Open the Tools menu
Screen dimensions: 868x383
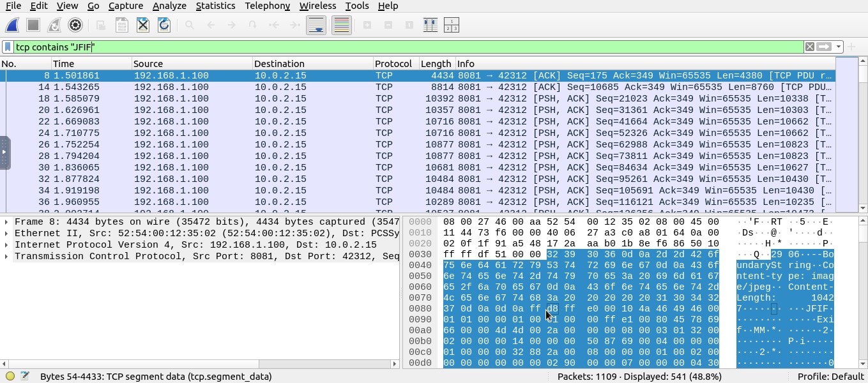tap(356, 6)
